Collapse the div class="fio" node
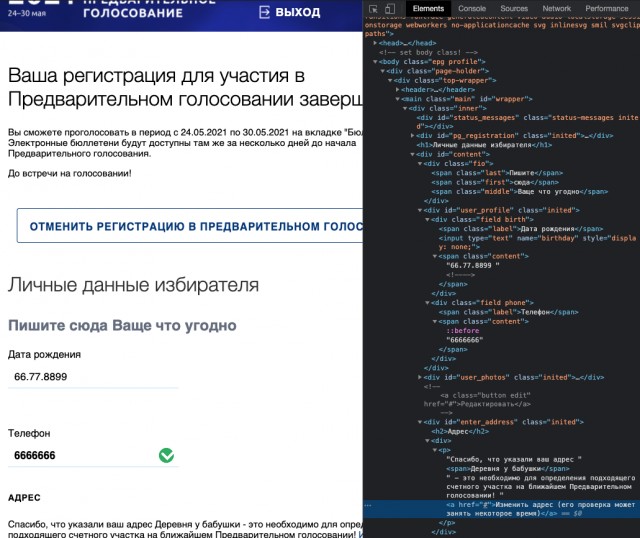The height and width of the screenshot is (538, 640). pyautogui.click(x=420, y=164)
